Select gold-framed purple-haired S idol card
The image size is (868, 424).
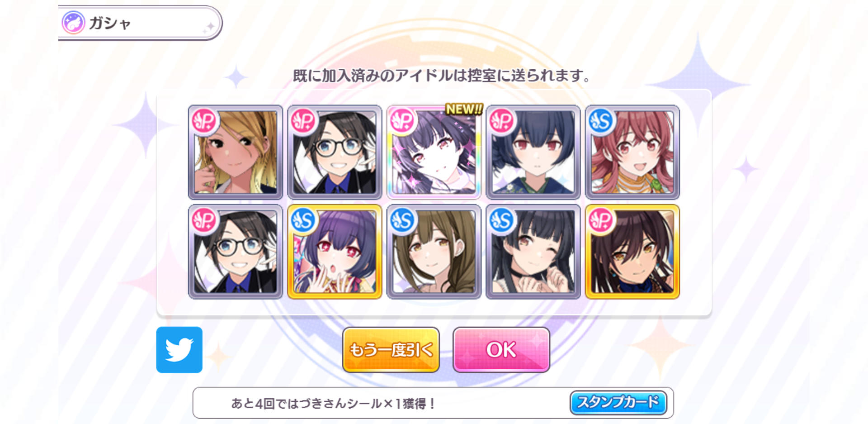335,252
